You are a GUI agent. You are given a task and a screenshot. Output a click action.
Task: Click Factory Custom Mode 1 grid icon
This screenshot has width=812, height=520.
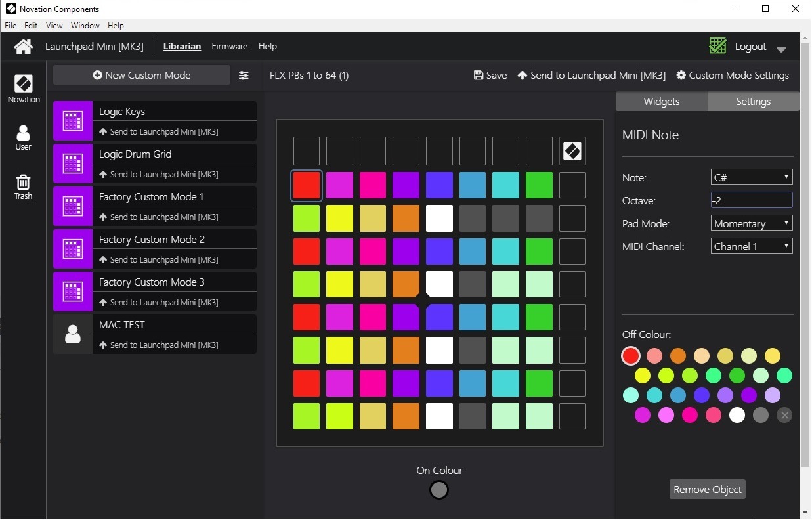click(73, 206)
